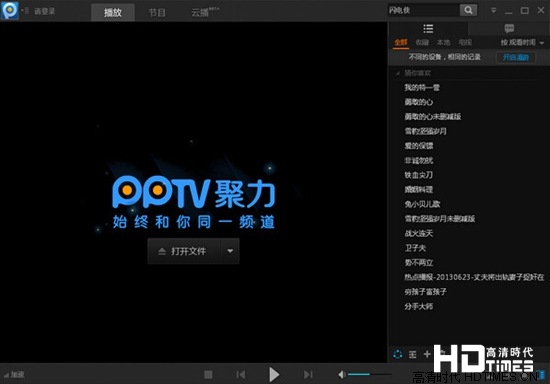This screenshot has height=384, width=550.
Task: Skip to next item in playback bar
Action: pos(308,375)
